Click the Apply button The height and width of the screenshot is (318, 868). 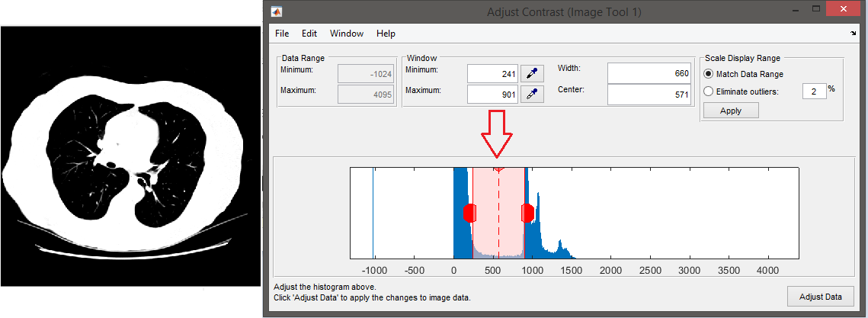coord(731,111)
